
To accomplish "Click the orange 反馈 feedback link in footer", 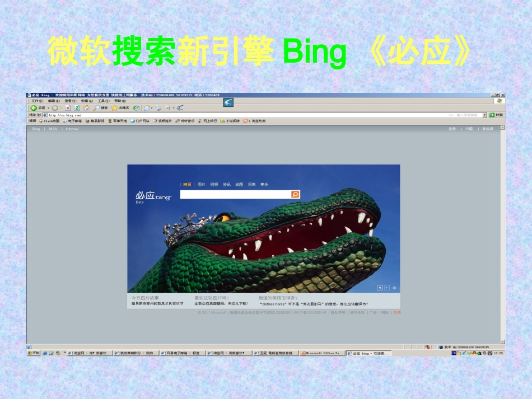I will point(397,313).
